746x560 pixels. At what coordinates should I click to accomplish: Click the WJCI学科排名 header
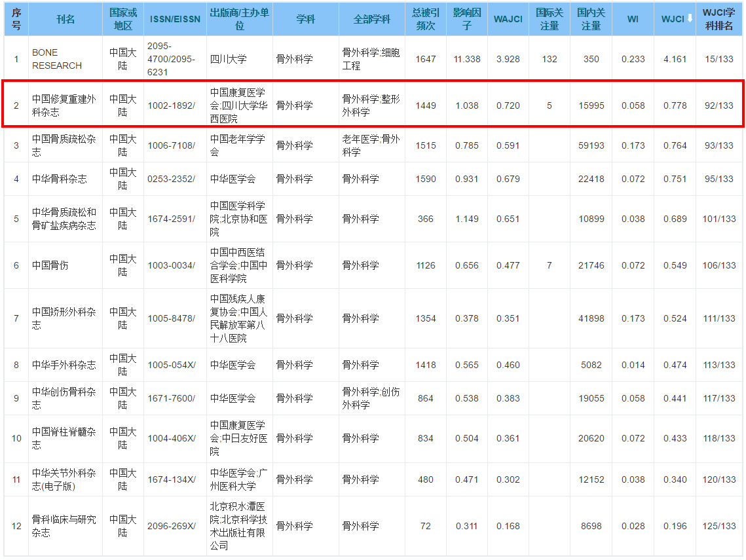(x=719, y=19)
